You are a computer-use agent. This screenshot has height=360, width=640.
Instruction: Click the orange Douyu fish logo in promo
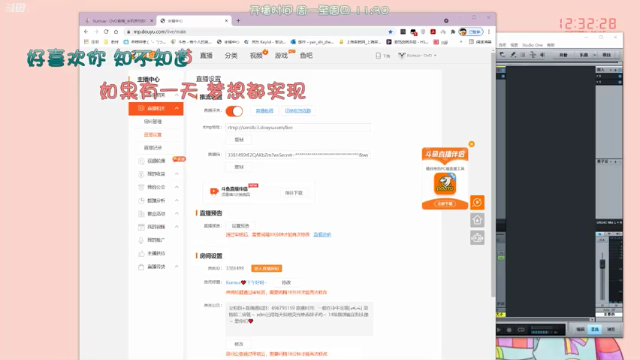click(445, 183)
